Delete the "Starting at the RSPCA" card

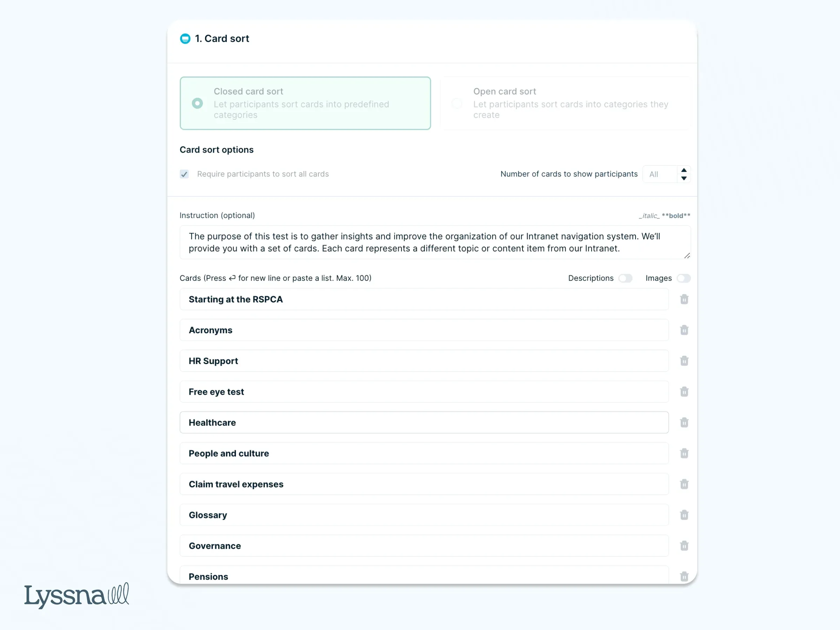[x=684, y=299]
